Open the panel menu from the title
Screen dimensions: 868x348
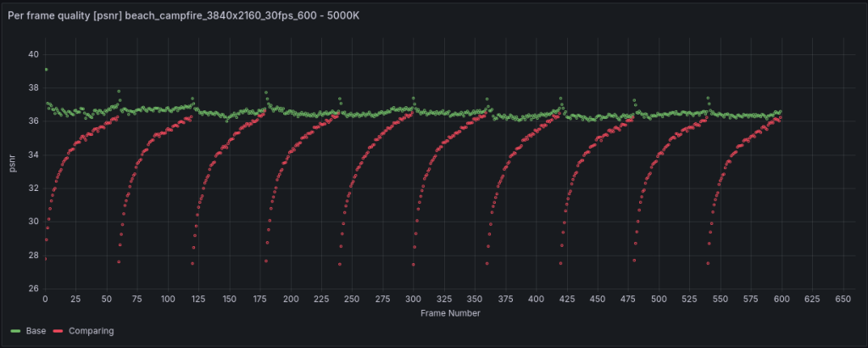pos(182,16)
